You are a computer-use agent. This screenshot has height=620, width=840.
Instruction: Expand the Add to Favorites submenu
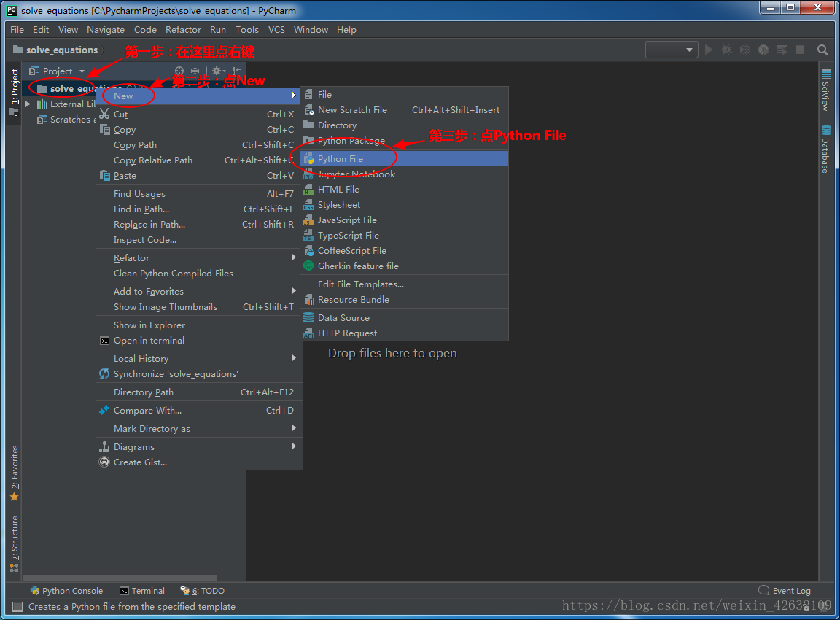[199, 291]
